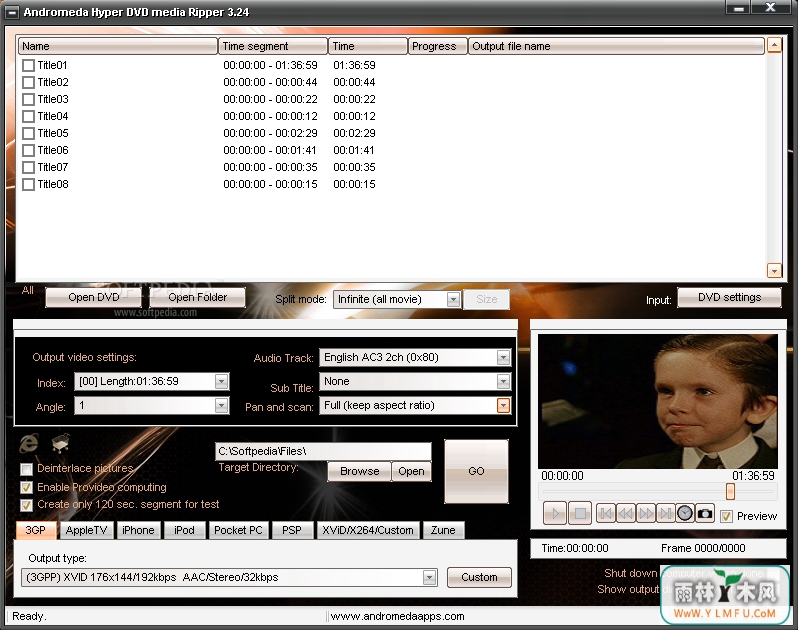Select the 3GP tab
The width and height of the screenshot is (798, 630).
pyautogui.click(x=36, y=530)
